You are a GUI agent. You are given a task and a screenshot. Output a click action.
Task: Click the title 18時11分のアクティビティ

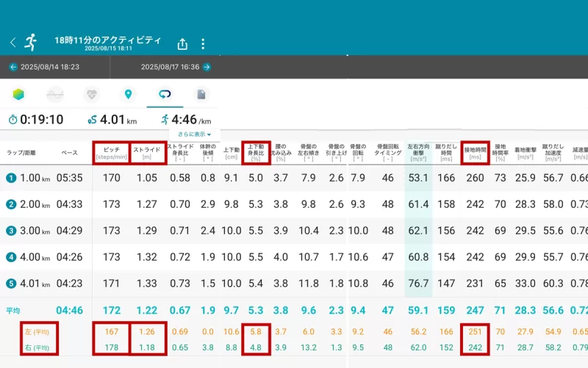tap(107, 40)
